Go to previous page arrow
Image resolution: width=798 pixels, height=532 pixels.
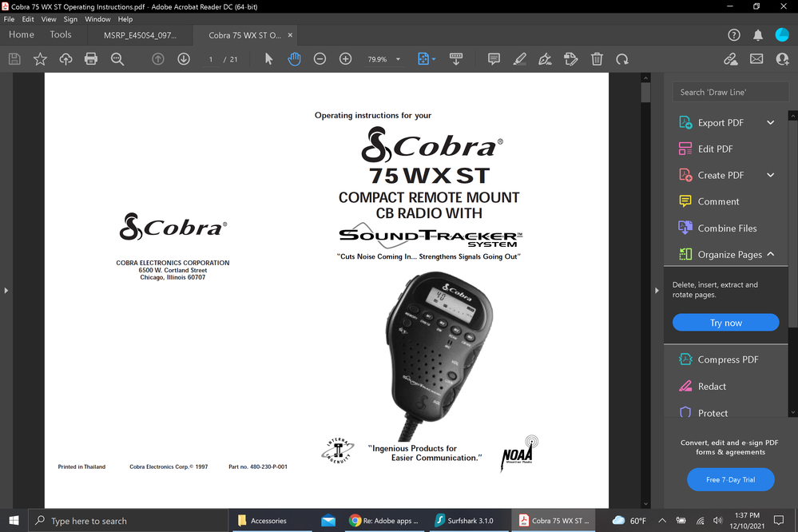pos(158,59)
